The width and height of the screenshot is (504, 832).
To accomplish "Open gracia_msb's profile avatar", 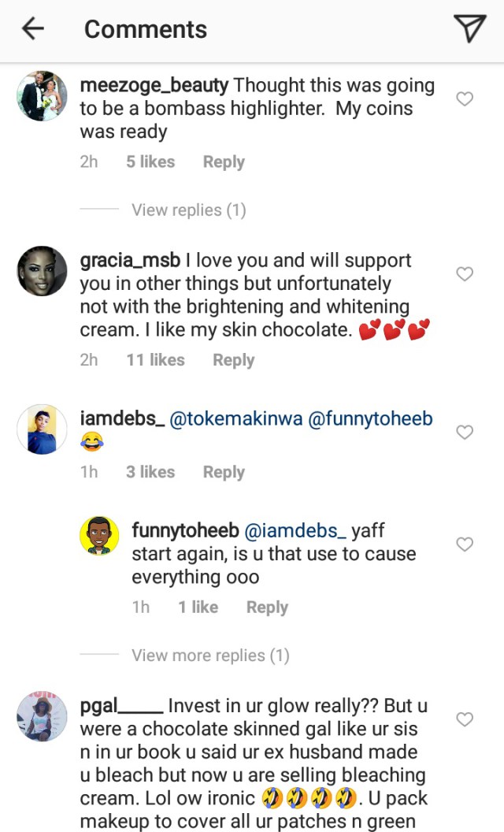I will pos(41,272).
